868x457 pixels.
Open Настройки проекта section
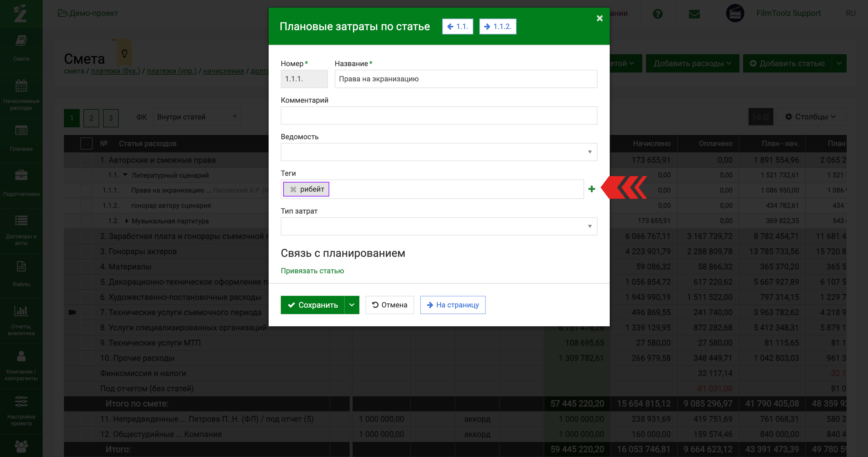pyautogui.click(x=21, y=411)
